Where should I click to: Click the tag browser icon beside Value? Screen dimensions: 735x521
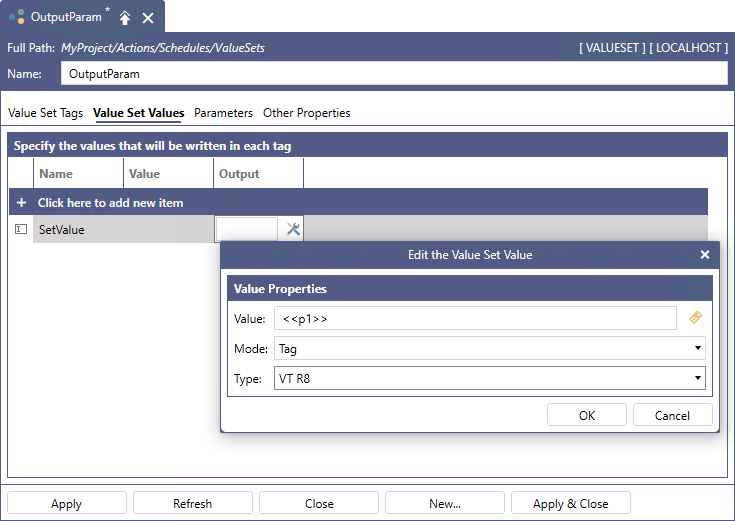(x=696, y=318)
